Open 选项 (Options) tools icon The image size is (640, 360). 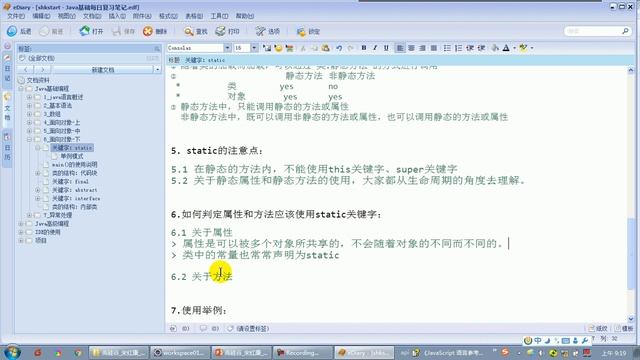click(x=260, y=31)
